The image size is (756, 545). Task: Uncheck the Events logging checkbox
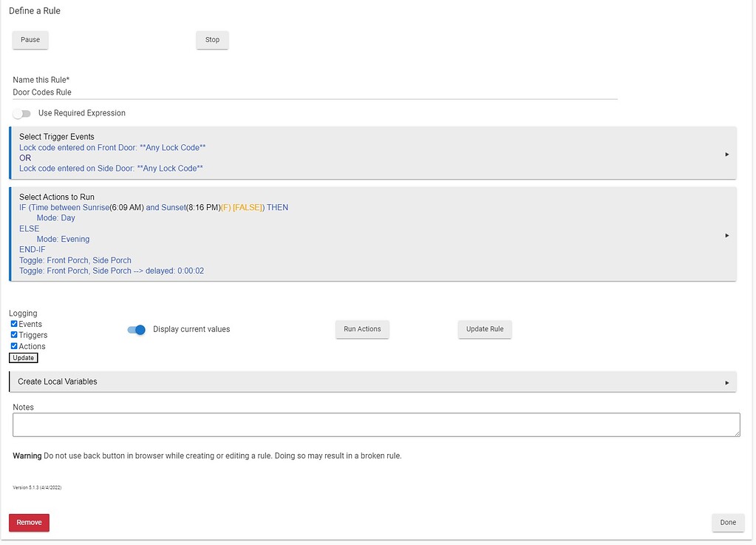(x=14, y=324)
